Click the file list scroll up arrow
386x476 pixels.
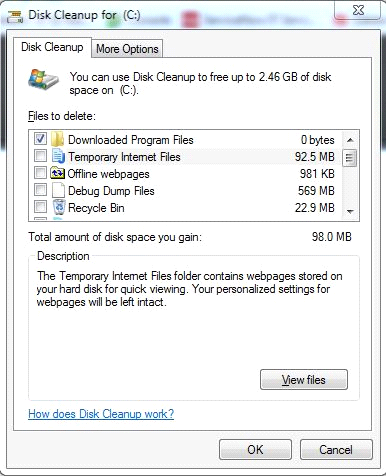click(350, 140)
